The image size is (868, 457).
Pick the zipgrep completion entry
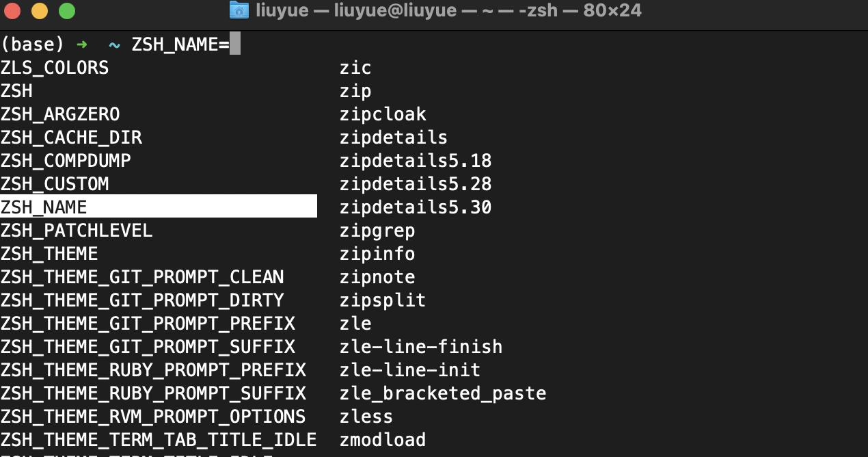coord(377,231)
